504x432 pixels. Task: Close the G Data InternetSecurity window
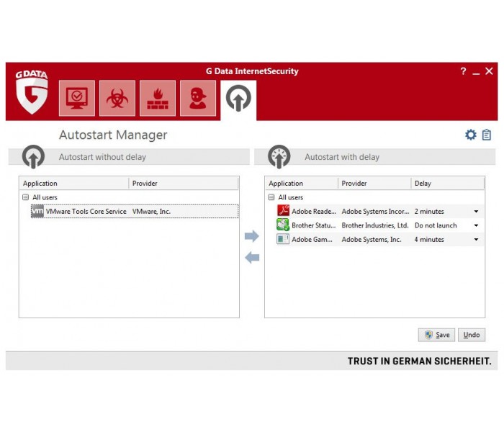click(x=489, y=71)
